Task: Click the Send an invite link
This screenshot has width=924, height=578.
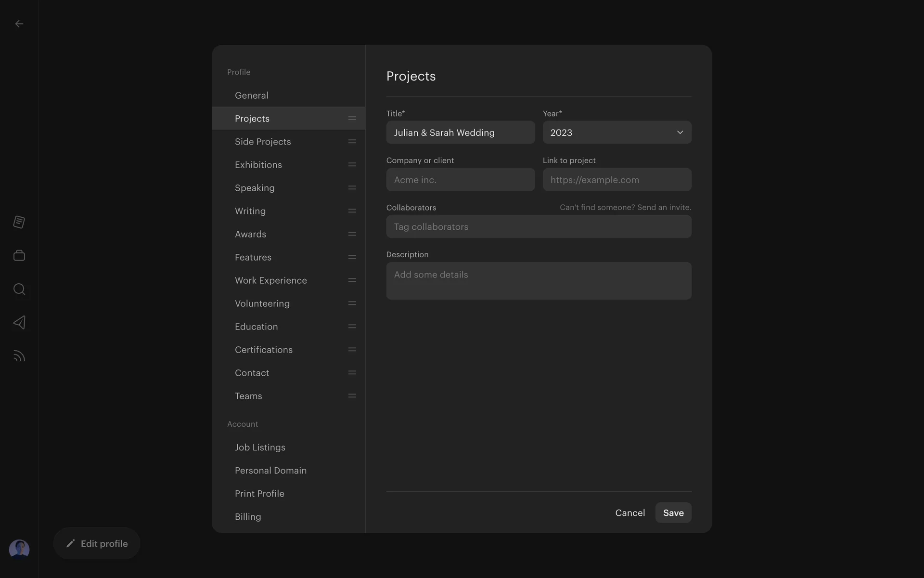Action: [x=664, y=207]
